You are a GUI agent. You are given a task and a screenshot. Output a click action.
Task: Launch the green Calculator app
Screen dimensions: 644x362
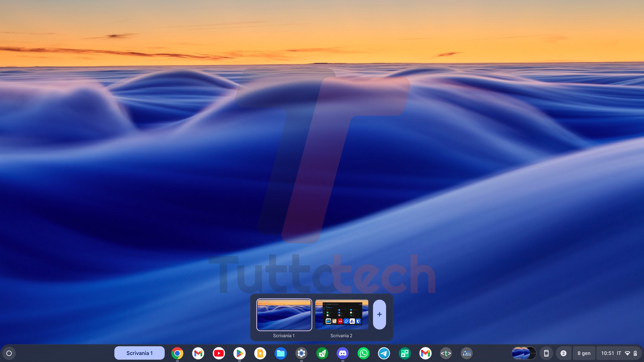tap(405, 353)
